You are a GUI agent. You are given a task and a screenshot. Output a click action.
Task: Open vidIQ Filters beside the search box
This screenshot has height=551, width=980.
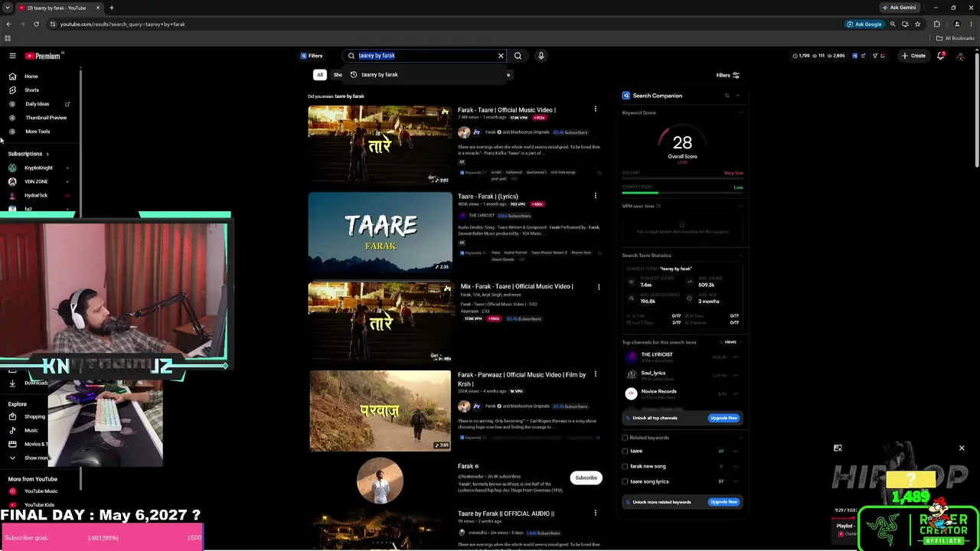(x=312, y=56)
